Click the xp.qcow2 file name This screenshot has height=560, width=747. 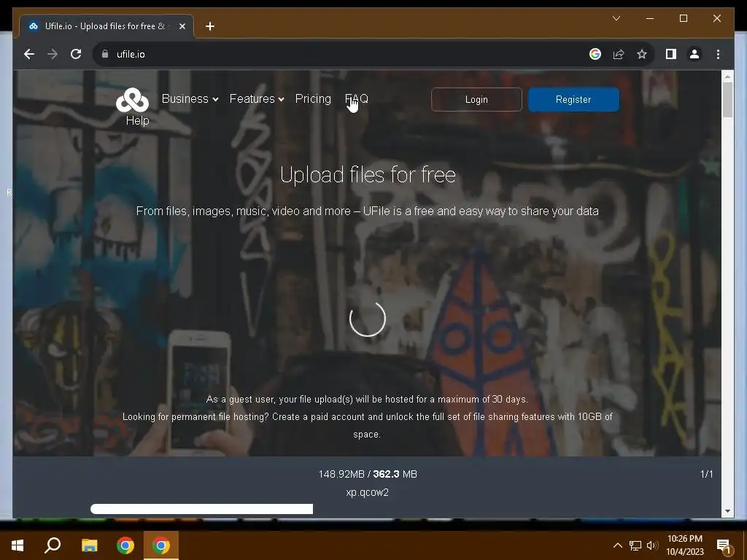[x=368, y=492]
